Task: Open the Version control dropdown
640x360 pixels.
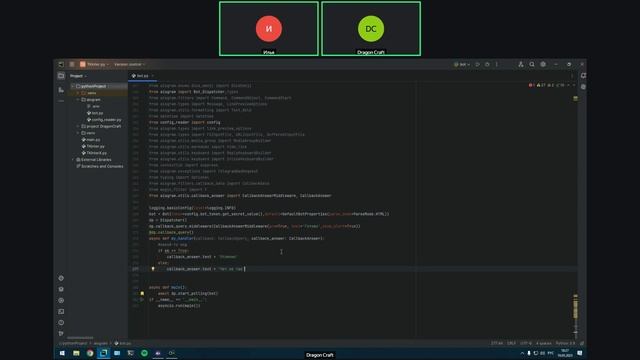Action: [129, 64]
